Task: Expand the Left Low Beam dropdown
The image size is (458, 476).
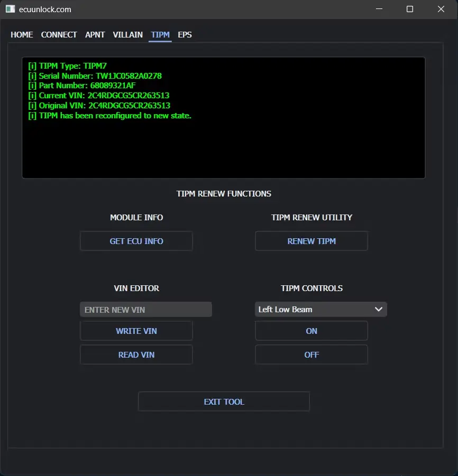Action: (320, 310)
